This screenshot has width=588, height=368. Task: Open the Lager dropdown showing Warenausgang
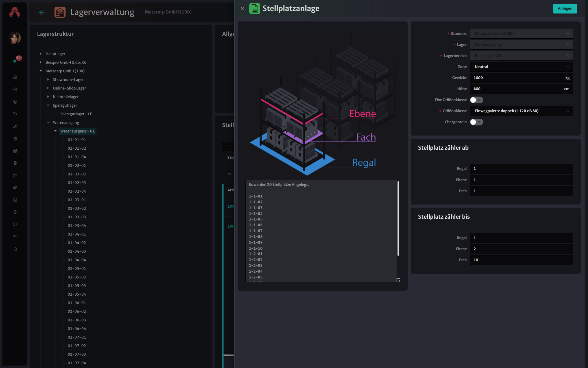(521, 45)
